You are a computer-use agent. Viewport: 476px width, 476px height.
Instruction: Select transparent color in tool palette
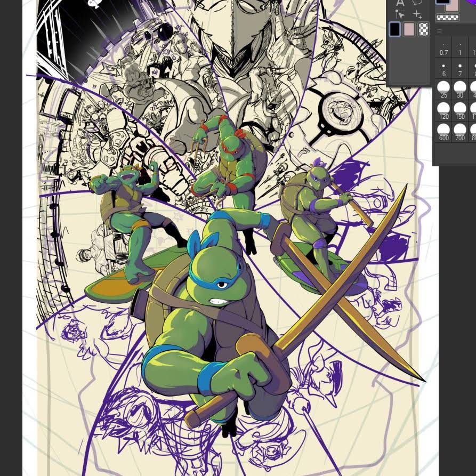[423, 29]
